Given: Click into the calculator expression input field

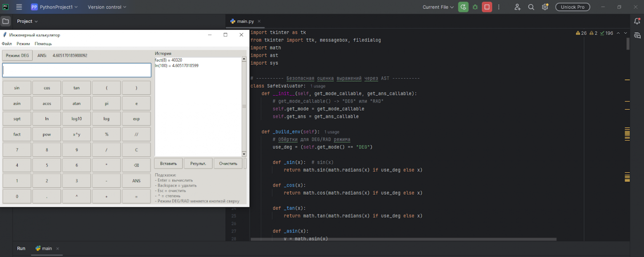Looking at the screenshot, I should tap(77, 70).
